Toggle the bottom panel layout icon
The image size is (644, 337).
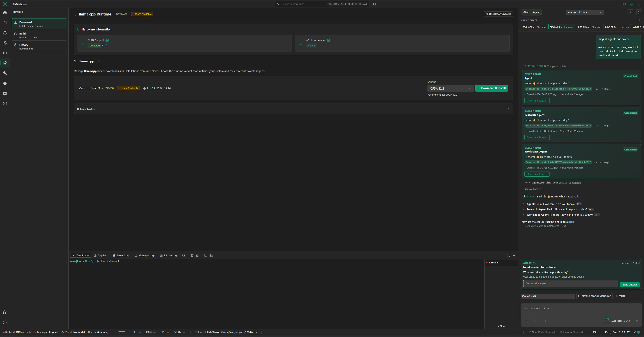point(631,4)
